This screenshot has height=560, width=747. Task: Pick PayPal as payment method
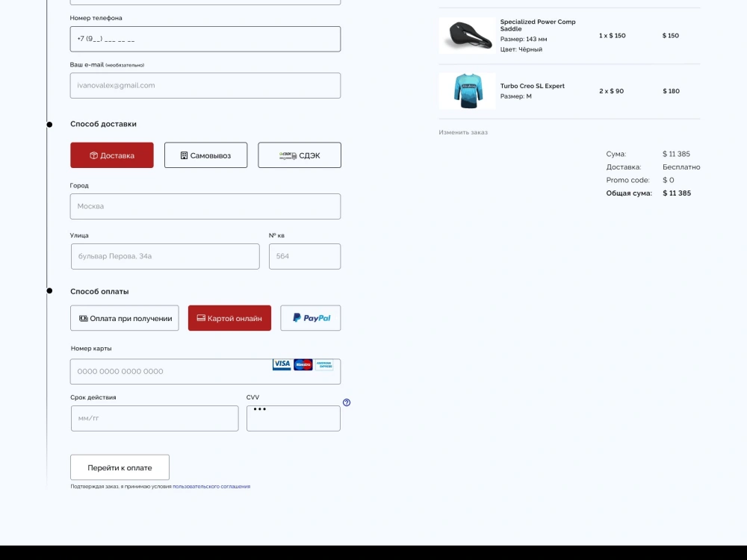pyautogui.click(x=311, y=318)
